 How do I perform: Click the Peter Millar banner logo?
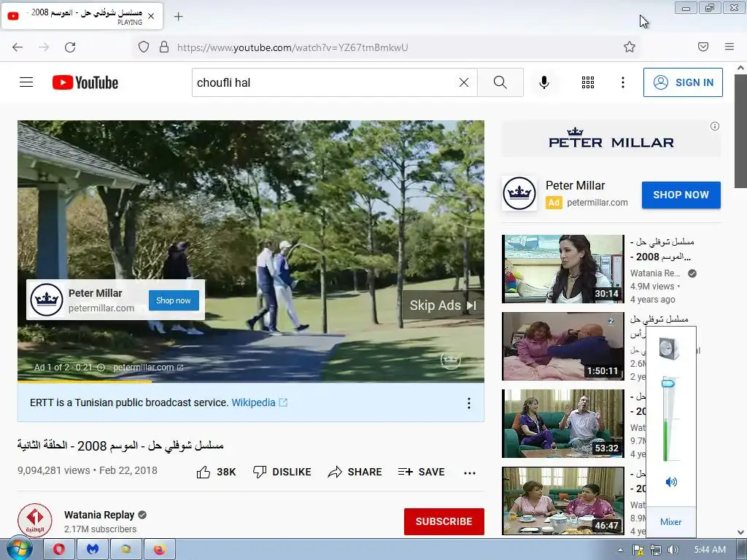(x=611, y=139)
